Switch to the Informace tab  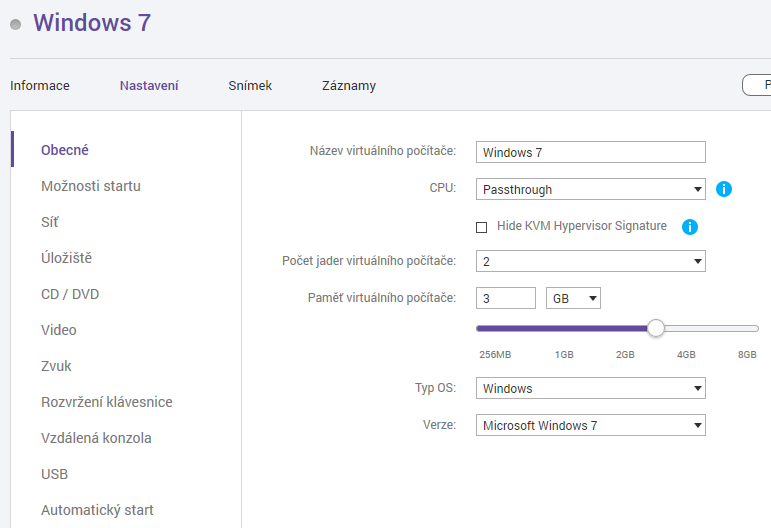pyautogui.click(x=40, y=86)
